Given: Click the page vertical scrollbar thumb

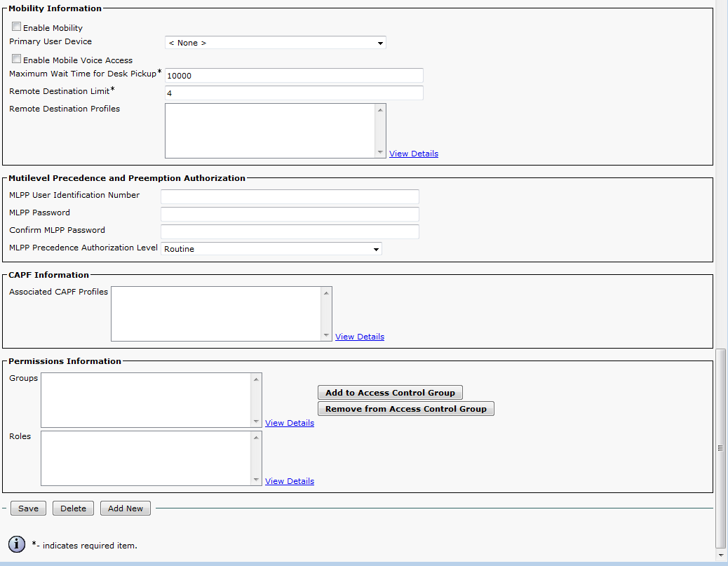Looking at the screenshot, I should click(x=720, y=446).
